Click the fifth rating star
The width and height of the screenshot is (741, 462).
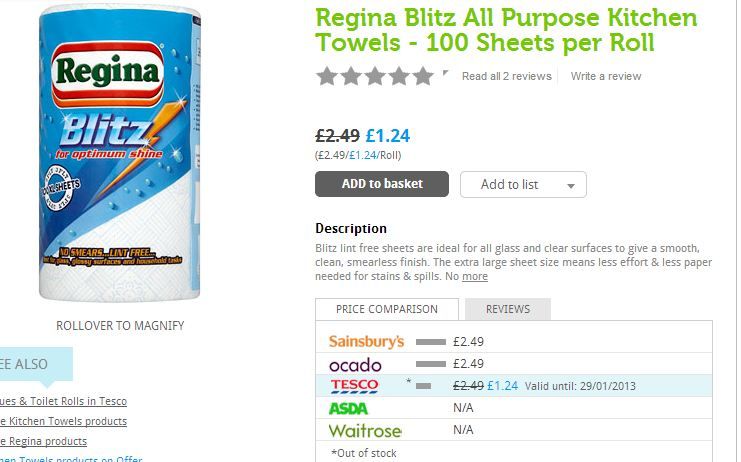coord(424,76)
